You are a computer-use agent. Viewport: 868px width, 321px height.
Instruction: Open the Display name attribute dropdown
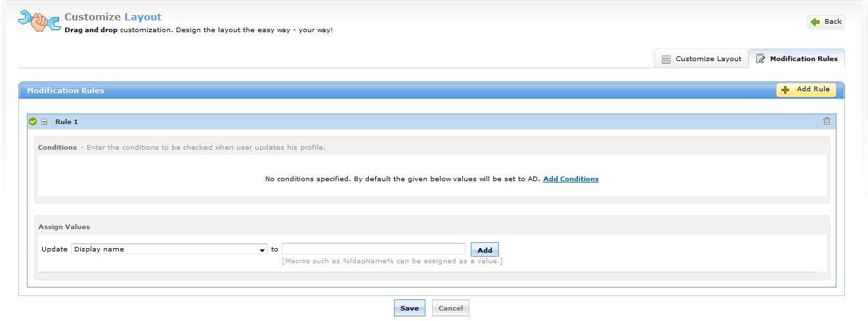(164, 249)
